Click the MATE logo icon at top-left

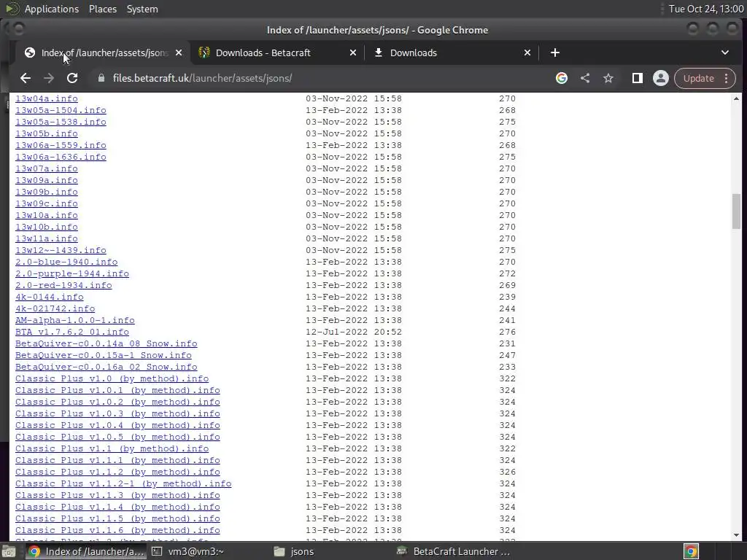(x=12, y=9)
